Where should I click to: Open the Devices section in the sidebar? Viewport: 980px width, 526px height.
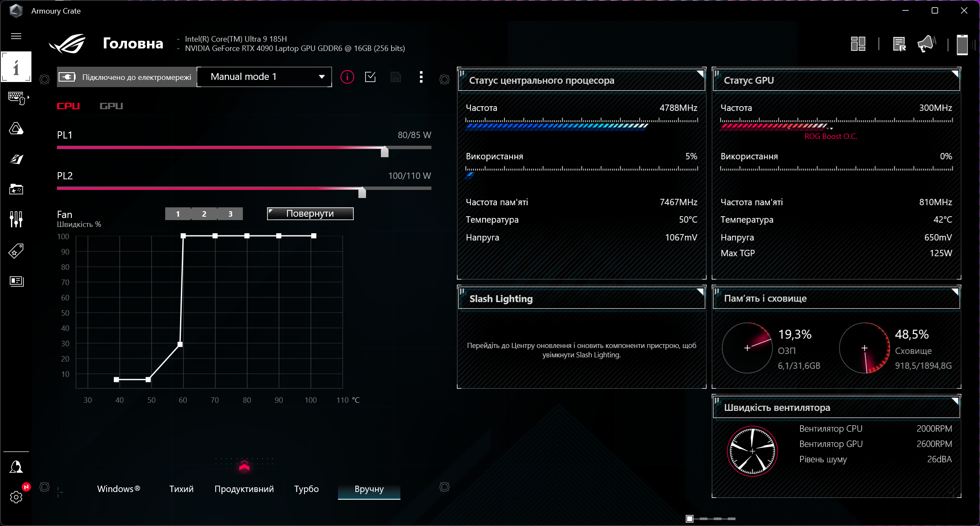coord(16,99)
